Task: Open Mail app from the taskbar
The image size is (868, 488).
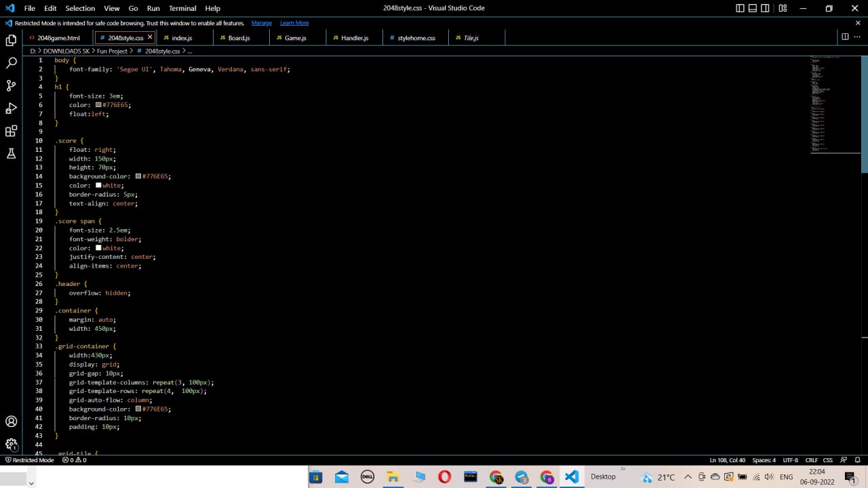Action: point(342,477)
